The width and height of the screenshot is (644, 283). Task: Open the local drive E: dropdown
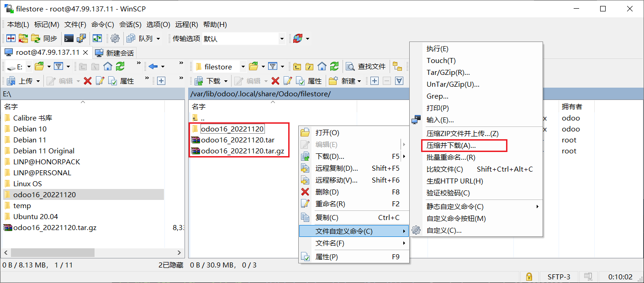coord(29,67)
